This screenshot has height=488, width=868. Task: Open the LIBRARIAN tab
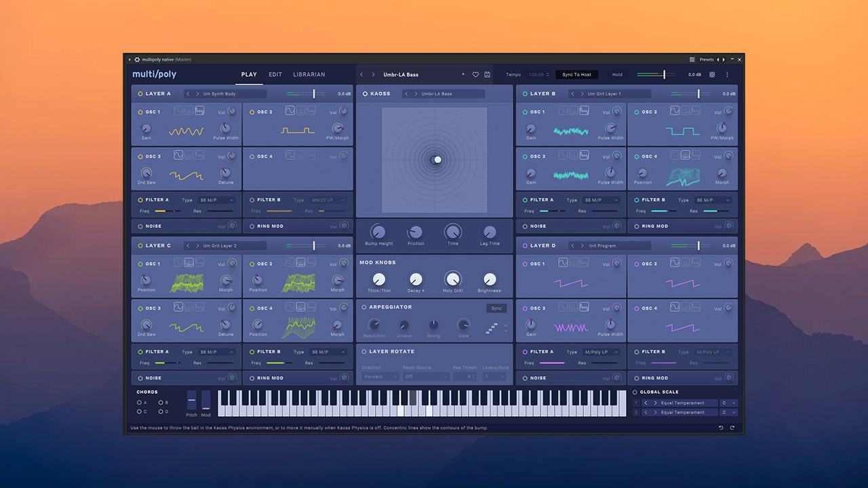point(309,75)
